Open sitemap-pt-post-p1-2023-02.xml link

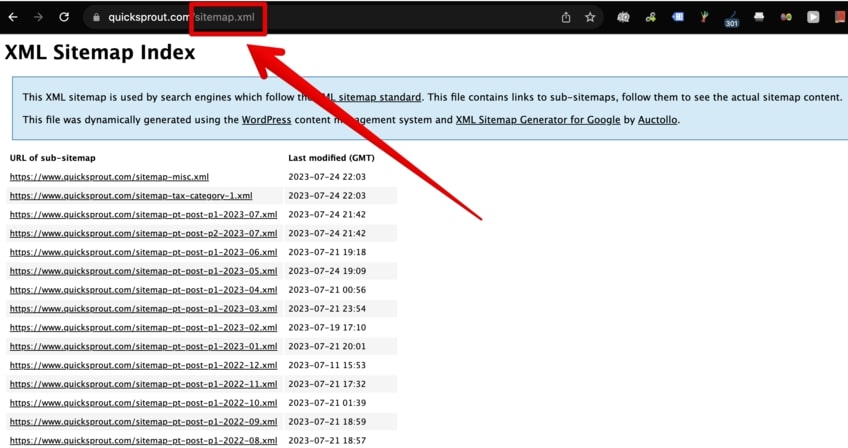[143, 328]
